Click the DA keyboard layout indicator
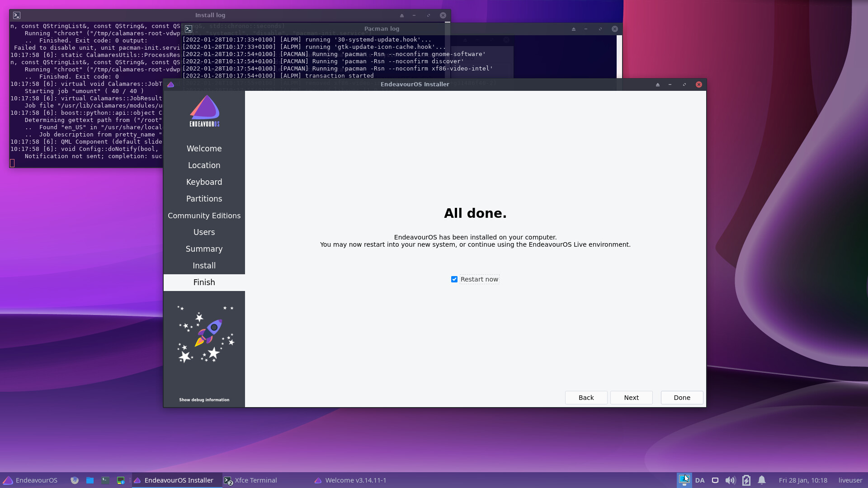Viewport: 868px width, 488px height. tap(700, 480)
